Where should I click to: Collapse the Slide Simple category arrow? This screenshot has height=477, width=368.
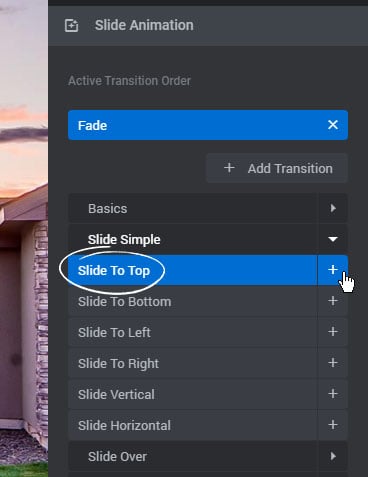coord(333,239)
